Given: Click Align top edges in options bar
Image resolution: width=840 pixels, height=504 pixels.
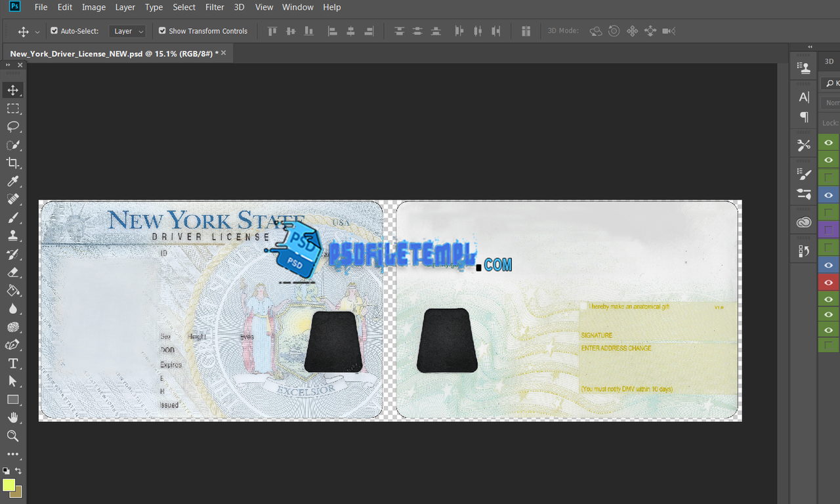Looking at the screenshot, I should click(x=272, y=31).
